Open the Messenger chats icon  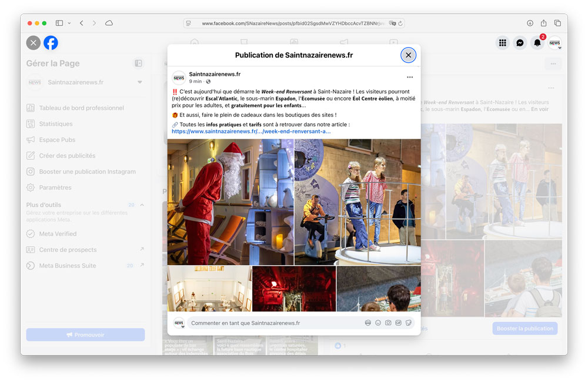(520, 43)
